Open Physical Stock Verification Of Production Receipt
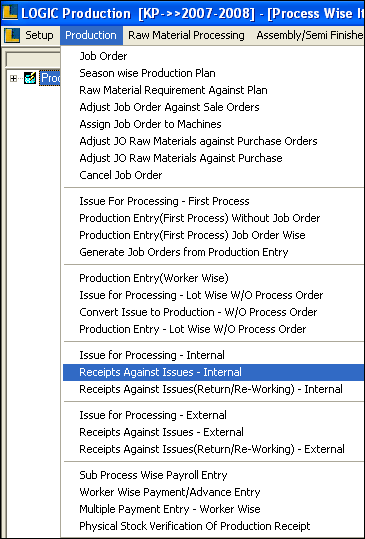Image resolution: width=365 pixels, height=539 pixels. point(195,526)
